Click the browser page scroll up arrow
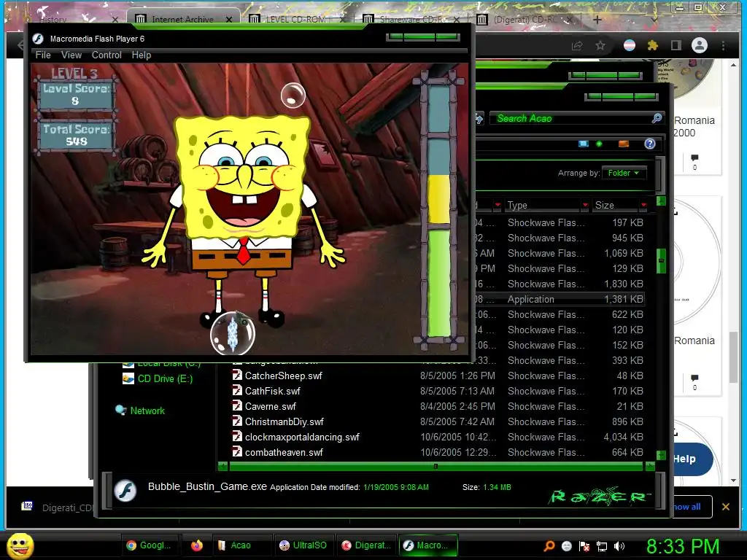747x560 pixels. pos(734,64)
